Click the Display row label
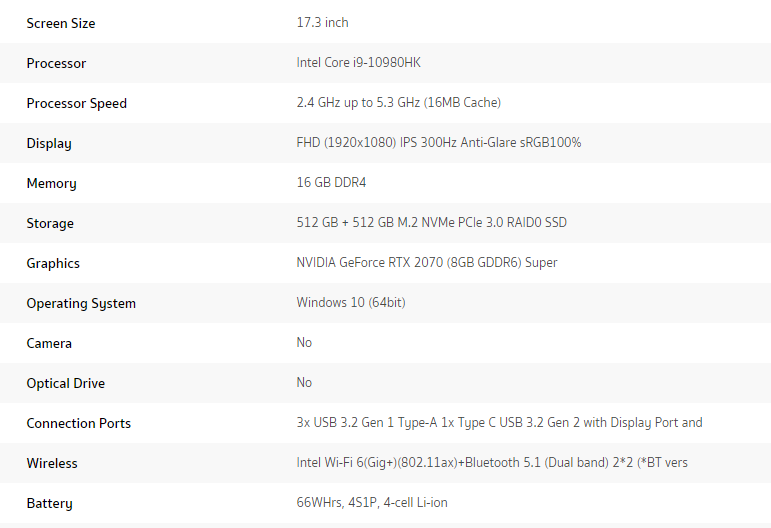The width and height of the screenshot is (771, 528). (x=49, y=143)
